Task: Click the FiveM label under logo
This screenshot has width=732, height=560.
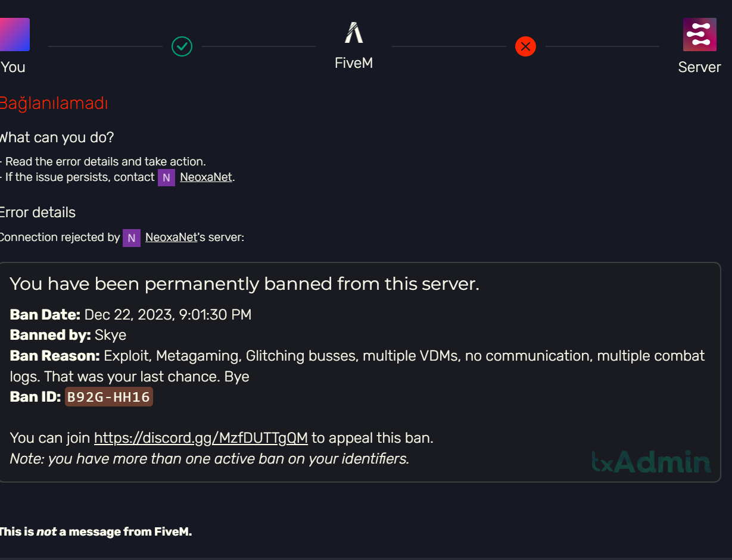Action: 354,62
